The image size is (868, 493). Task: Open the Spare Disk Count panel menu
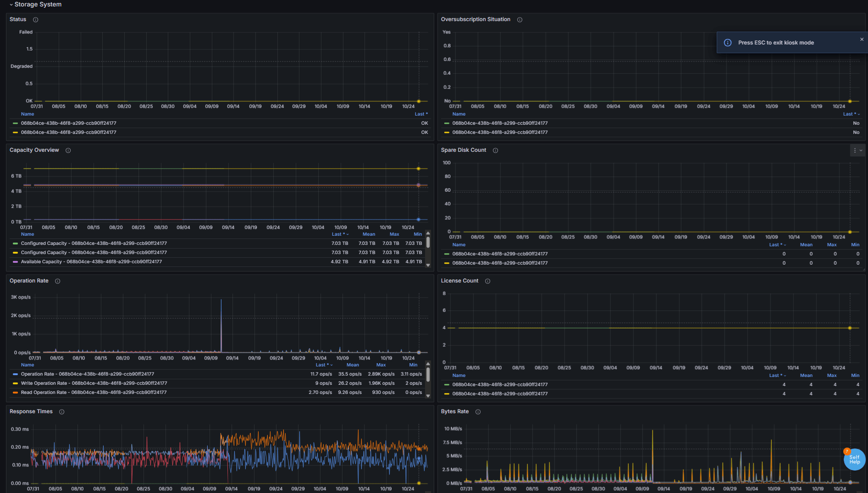click(855, 150)
